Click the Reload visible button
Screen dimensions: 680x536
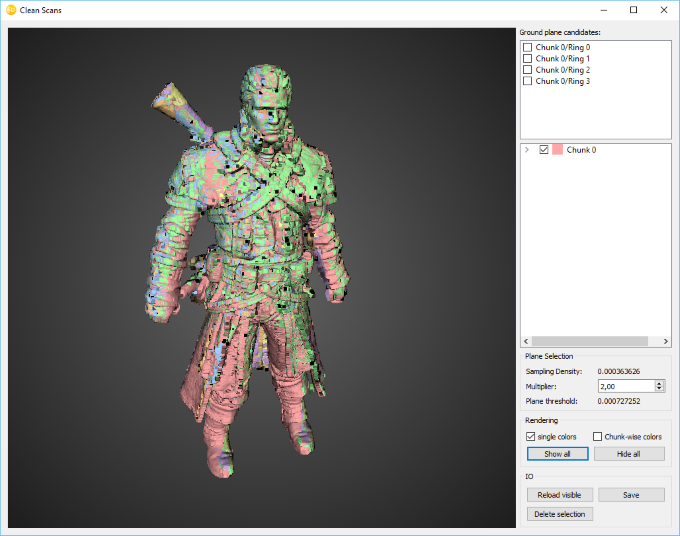coord(560,495)
